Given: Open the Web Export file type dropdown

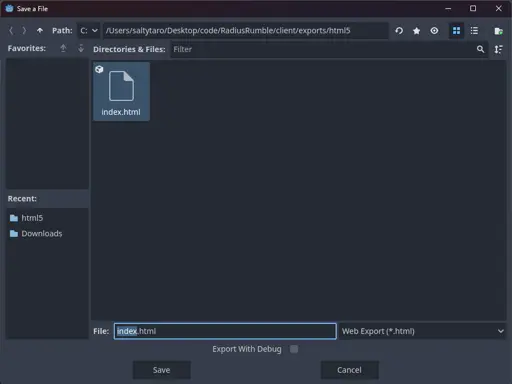Looking at the screenshot, I should tap(422, 331).
